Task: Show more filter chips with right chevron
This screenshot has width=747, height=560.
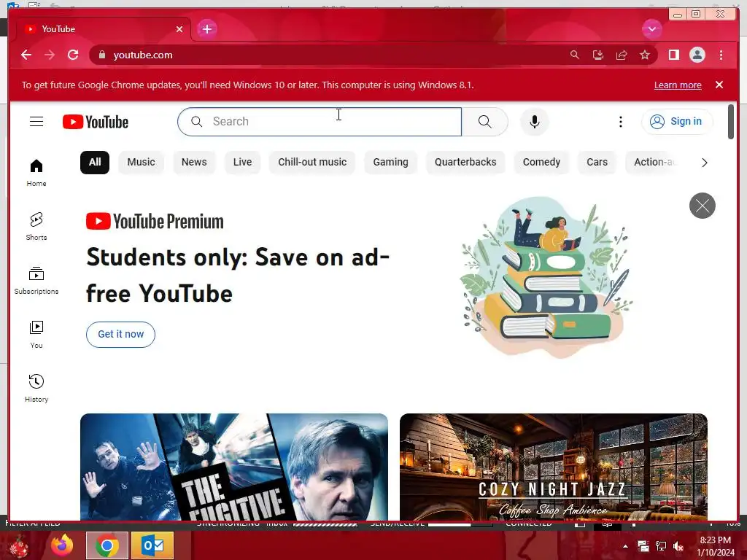Action: pos(704,163)
